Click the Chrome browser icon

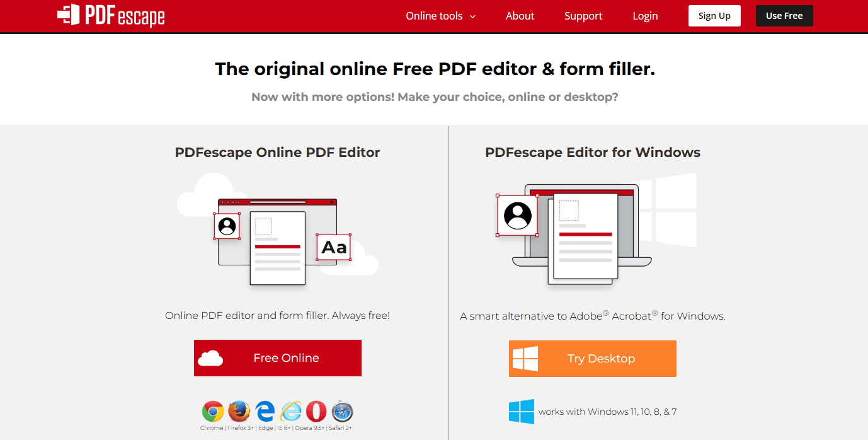(x=213, y=412)
